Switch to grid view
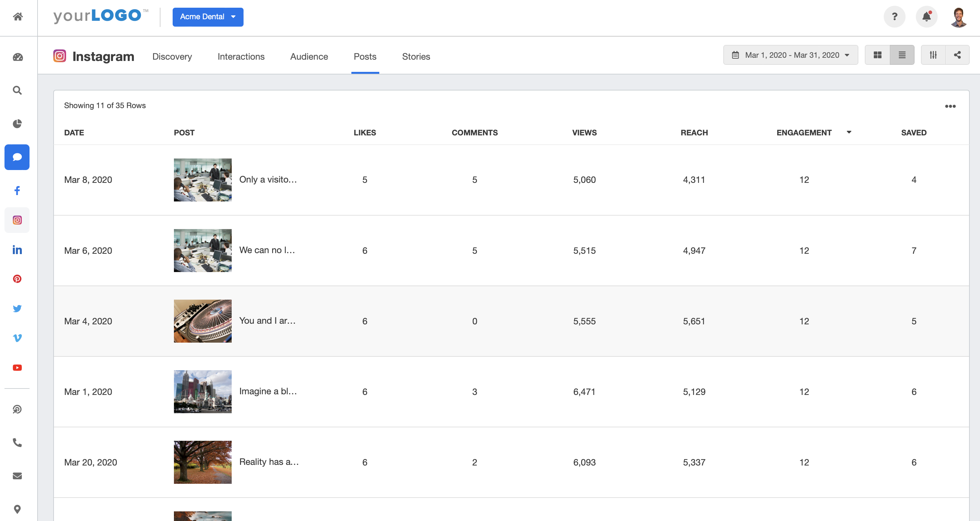This screenshot has width=980, height=521. pyautogui.click(x=877, y=55)
